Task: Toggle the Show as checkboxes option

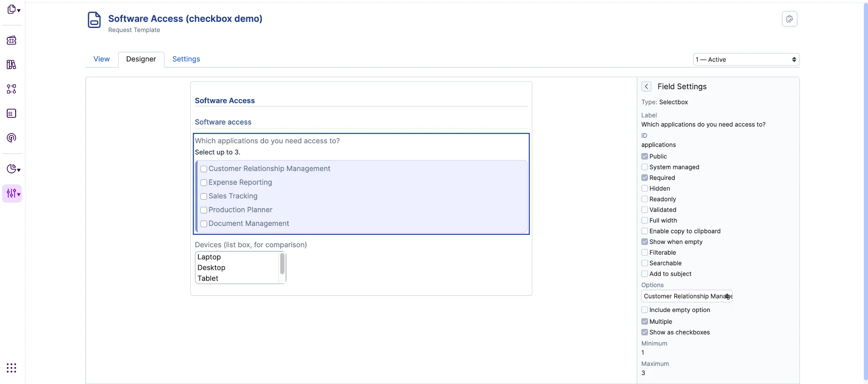Action: [x=645, y=332]
